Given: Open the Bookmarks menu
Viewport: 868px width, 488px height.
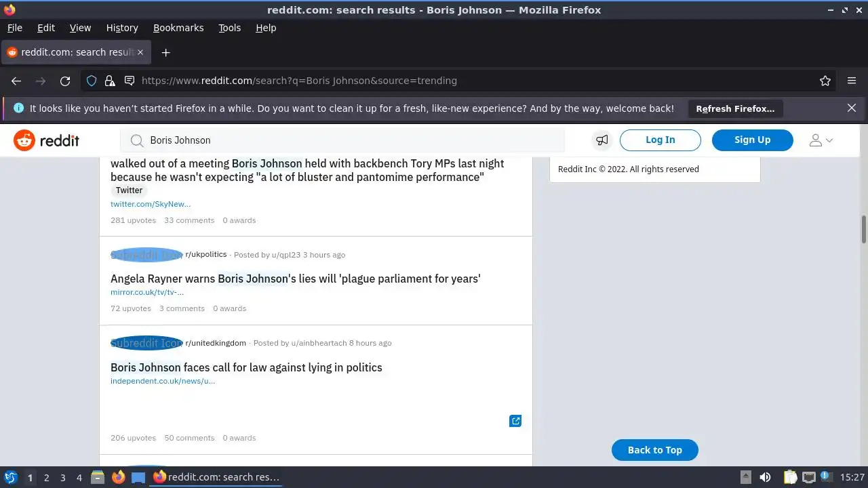Looking at the screenshot, I should click(178, 28).
